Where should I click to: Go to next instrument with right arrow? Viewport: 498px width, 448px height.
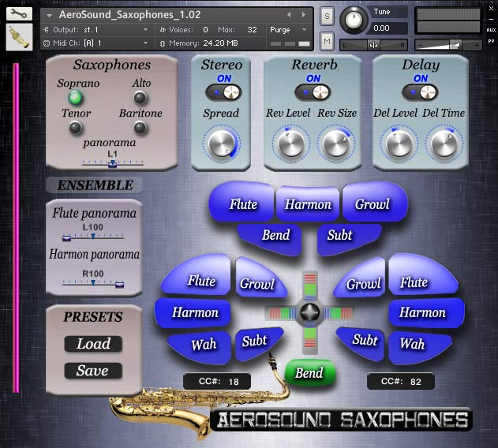coord(304,15)
